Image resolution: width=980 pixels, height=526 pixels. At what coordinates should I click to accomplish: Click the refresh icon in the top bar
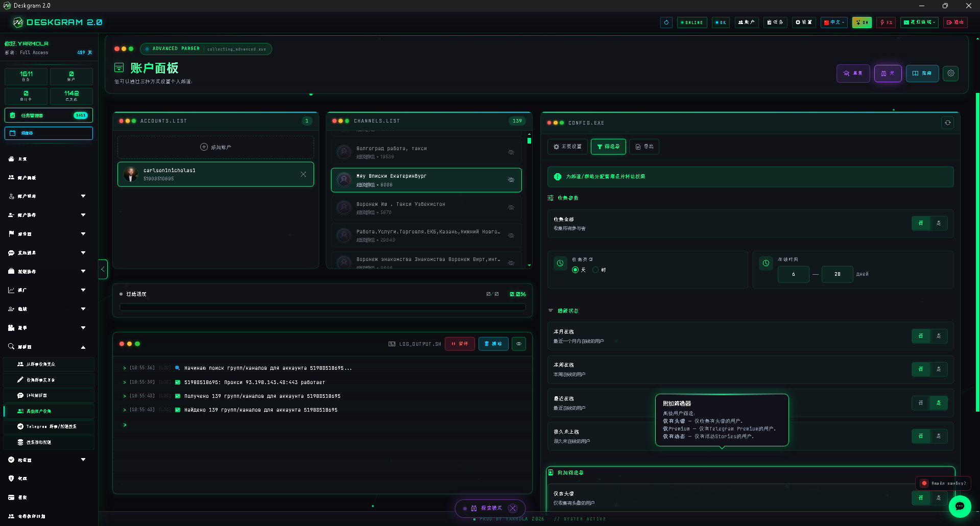pyautogui.click(x=666, y=22)
